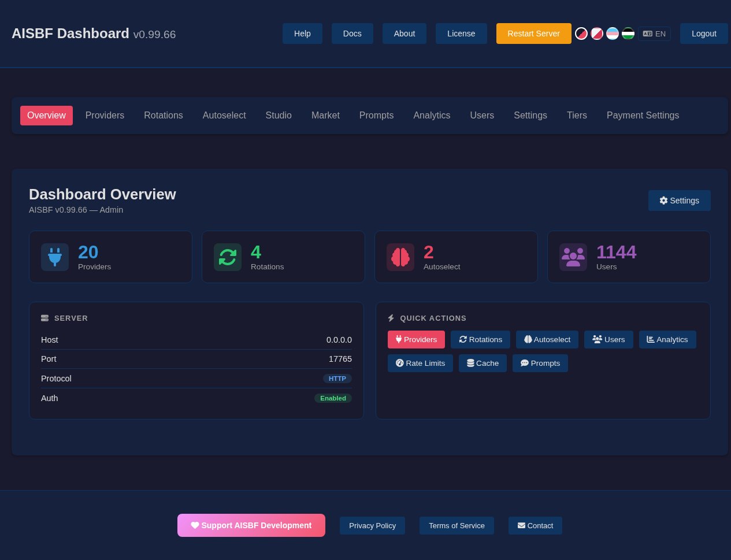731x560 pixels.
Task: Click the green sync icon for Rotations
Action: coord(228,257)
